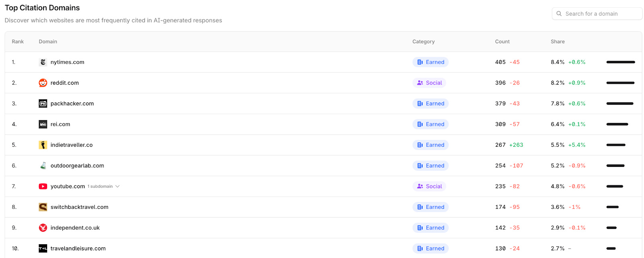This screenshot has height=258, width=644.
Task: Click count value 405
Action: [x=500, y=62]
